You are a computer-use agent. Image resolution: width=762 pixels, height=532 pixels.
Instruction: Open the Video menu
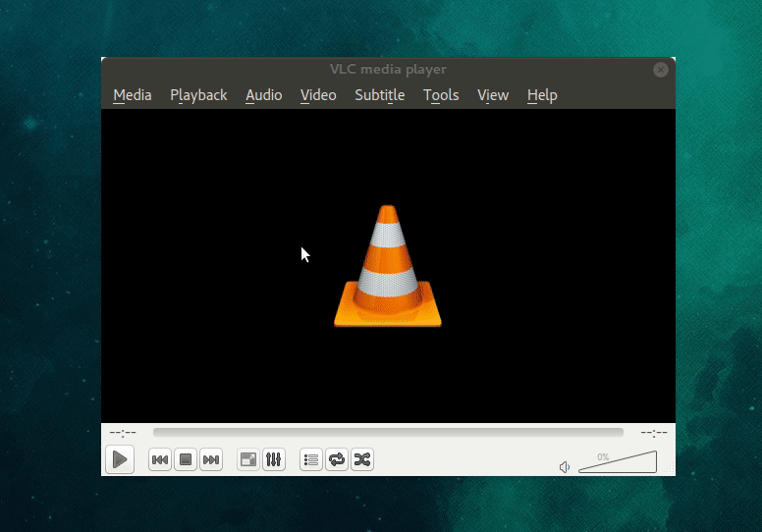click(318, 95)
